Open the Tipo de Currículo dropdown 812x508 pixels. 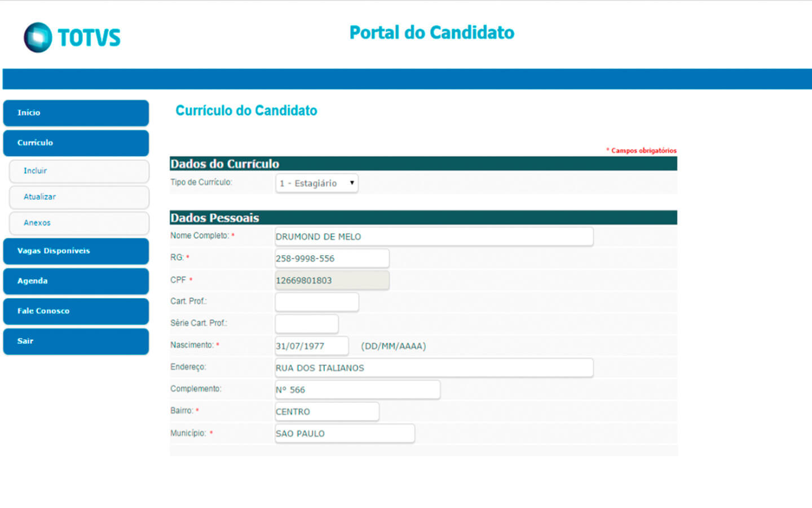click(316, 183)
